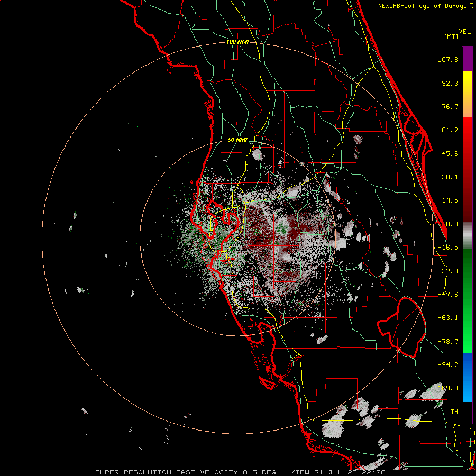476x476 pixels.
Task: Select the -16.5 velocity scale value
Action: tap(448, 248)
